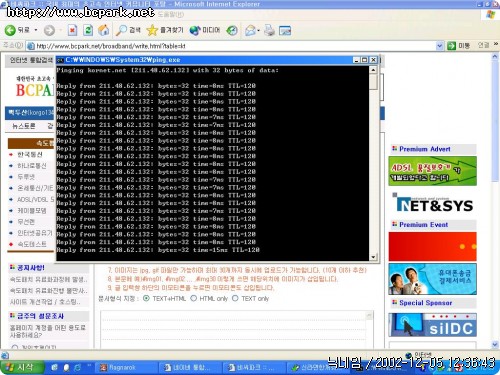This screenshot has height=375, width=500.
Task: Select the TEXT+HTML radio button
Action: point(146,298)
